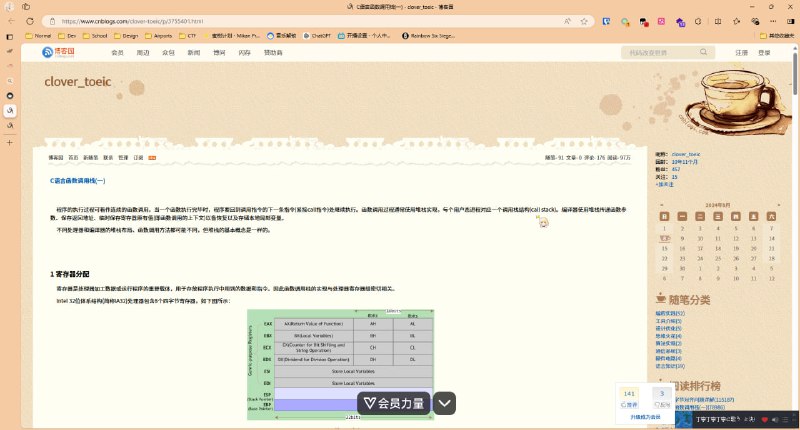
Task: Add a new tab with plus
Action: pyautogui.click(x=10, y=143)
